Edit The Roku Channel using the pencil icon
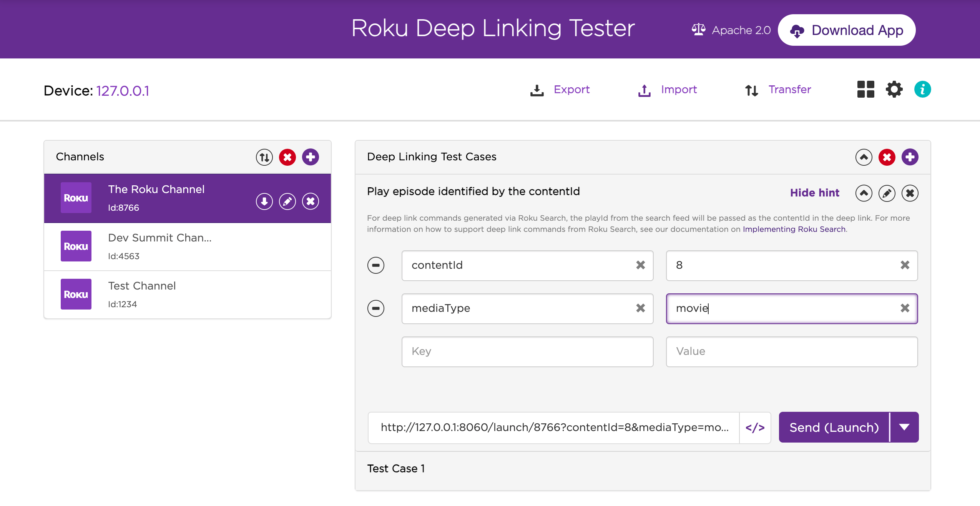Image resolution: width=980 pixels, height=506 pixels. [287, 200]
